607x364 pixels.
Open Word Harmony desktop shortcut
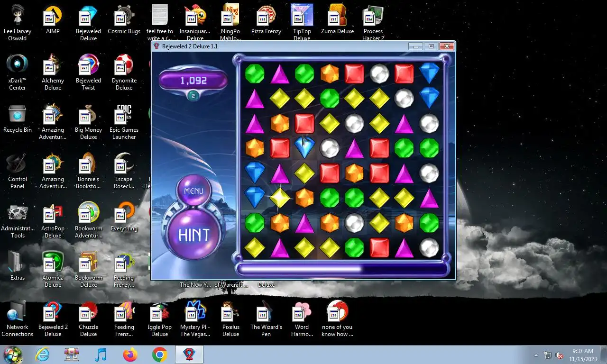302,318
